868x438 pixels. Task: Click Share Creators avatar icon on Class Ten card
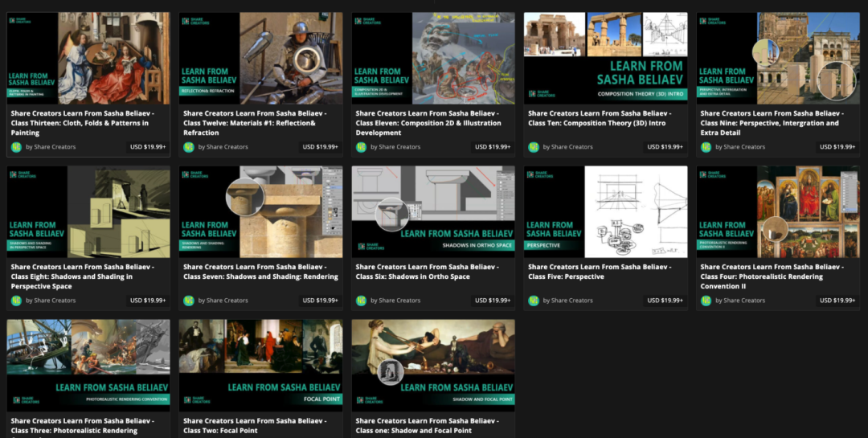(534, 147)
